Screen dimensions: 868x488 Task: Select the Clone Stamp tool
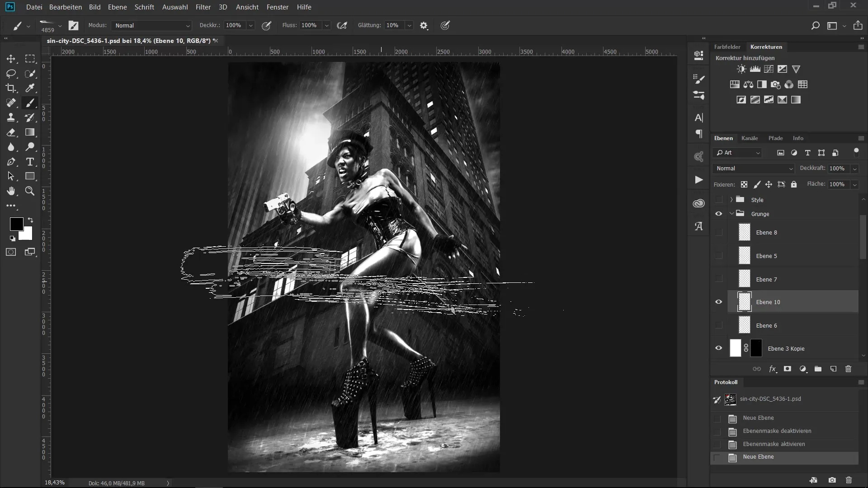pyautogui.click(x=11, y=117)
